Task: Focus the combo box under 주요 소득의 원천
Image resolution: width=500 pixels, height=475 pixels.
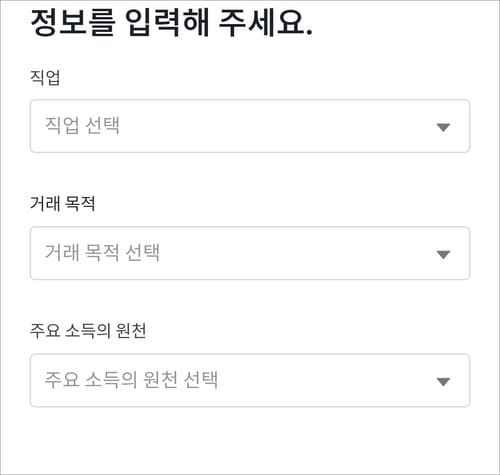Action: point(250,380)
